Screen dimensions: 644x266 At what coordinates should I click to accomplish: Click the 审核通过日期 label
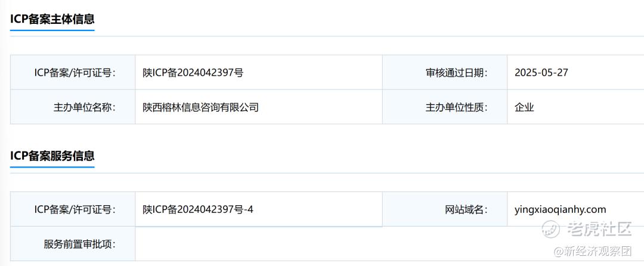pos(456,73)
